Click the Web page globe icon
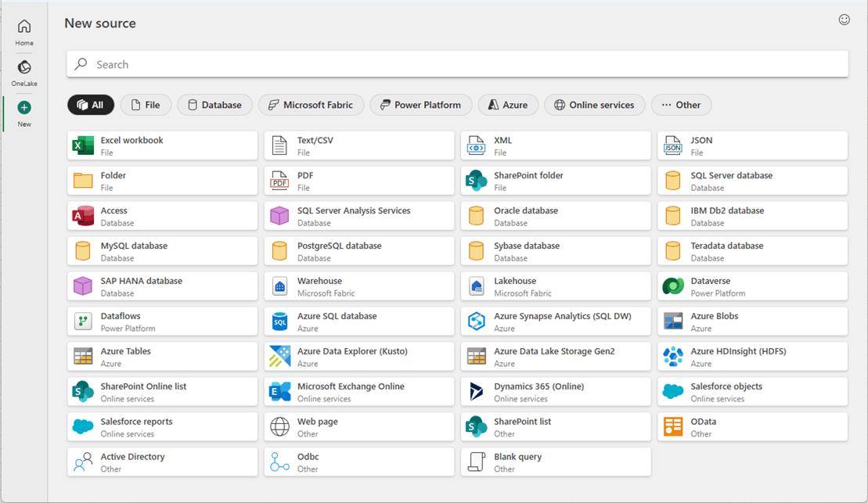This screenshot has height=503, width=868. (279, 426)
